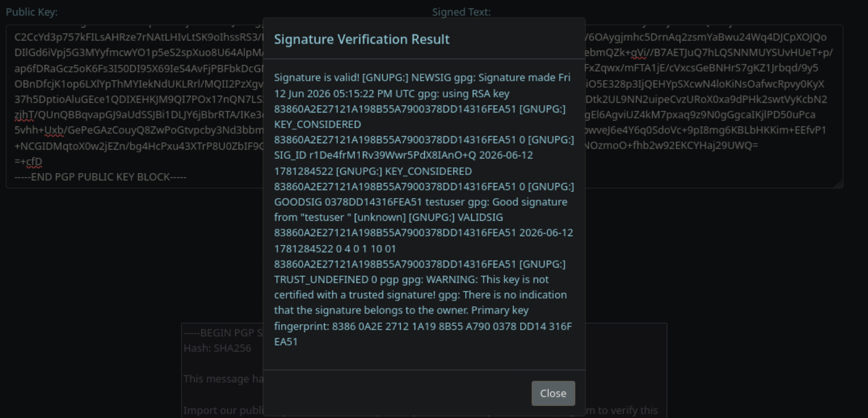Click the Primary key fingerprint text in the dialog
Screen dimensions: 868x418
coord(423,326)
